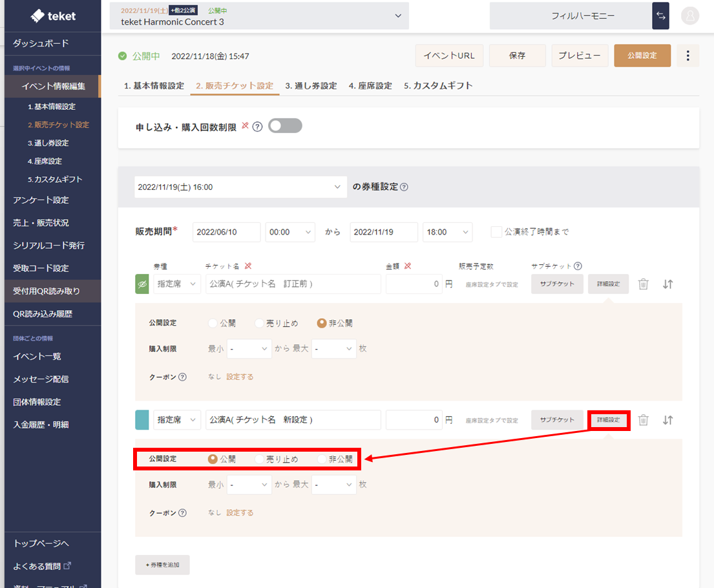Switch to the 1. 基本情報設定 top tab
This screenshot has height=588, width=714.
tap(154, 86)
